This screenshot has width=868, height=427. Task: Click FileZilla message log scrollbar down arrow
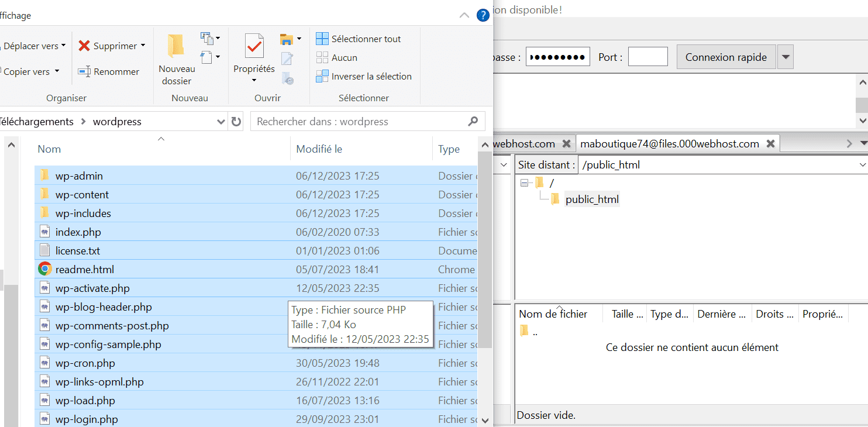[x=862, y=120]
